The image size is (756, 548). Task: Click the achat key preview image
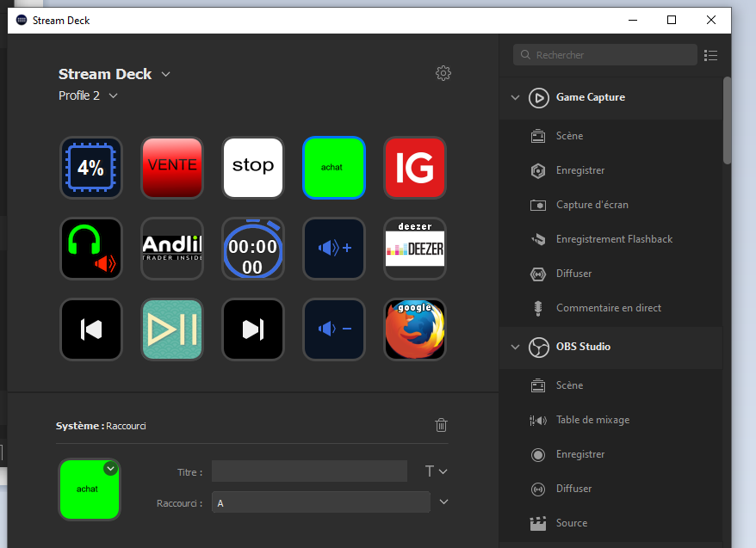tap(90, 490)
